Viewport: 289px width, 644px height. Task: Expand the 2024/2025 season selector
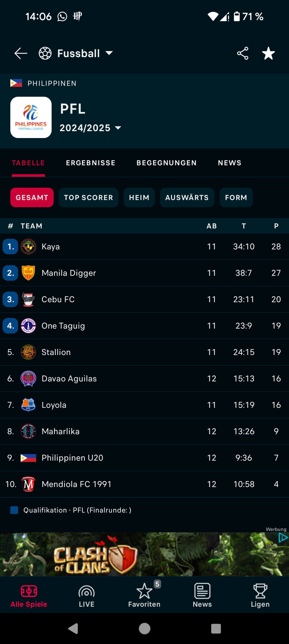[90, 128]
